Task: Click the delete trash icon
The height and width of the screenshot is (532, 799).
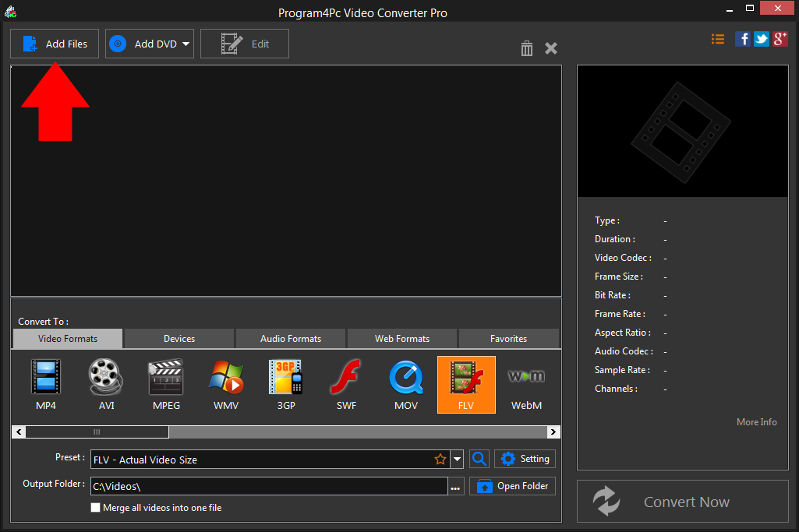Action: pos(527,48)
